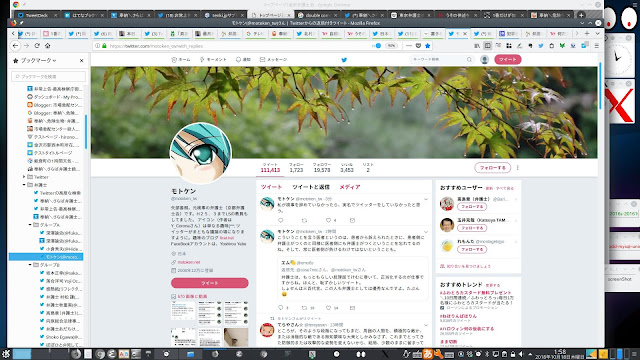This screenshot has height=360, width=640.
Task: Click clock in taskbar
Action: click(560, 354)
